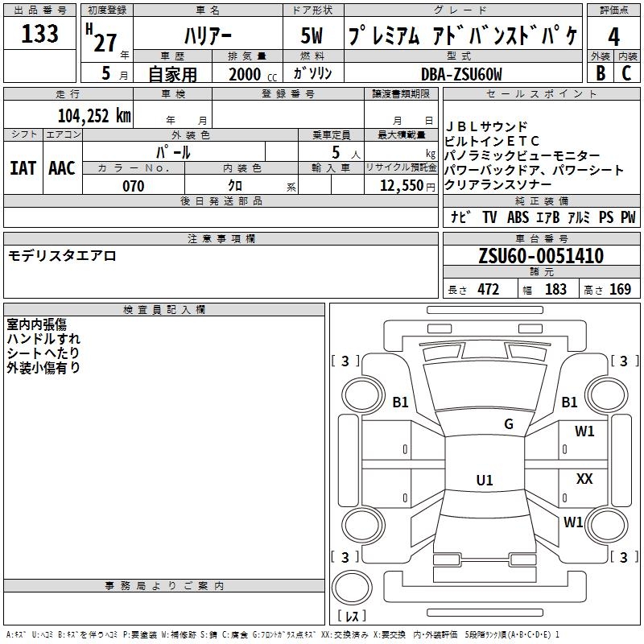Click the grade text プレミアム アドバンスドパケ
The width and height of the screenshot is (644, 644).
[463, 35]
